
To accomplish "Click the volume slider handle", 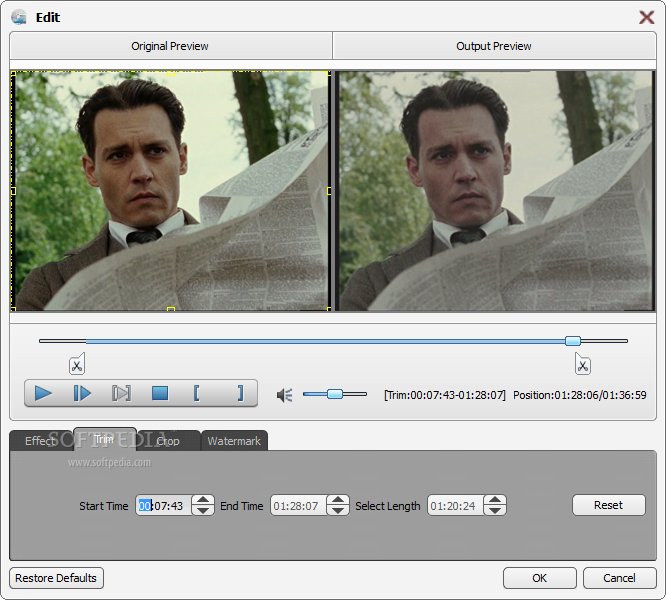I will pos(335,394).
